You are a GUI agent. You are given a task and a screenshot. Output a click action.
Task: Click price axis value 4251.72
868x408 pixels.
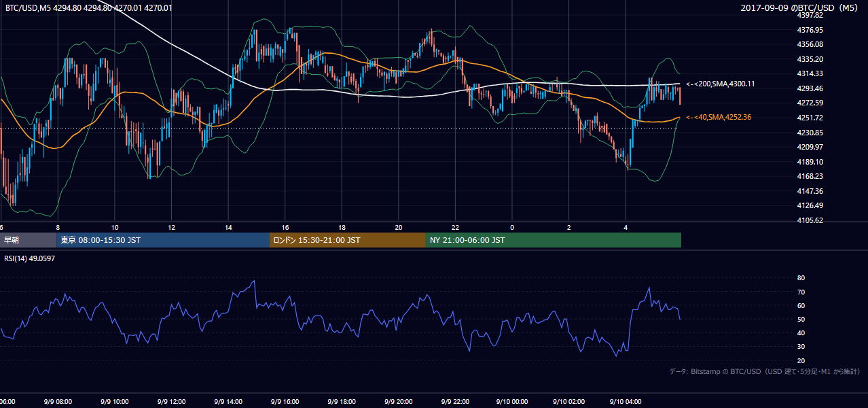810,118
